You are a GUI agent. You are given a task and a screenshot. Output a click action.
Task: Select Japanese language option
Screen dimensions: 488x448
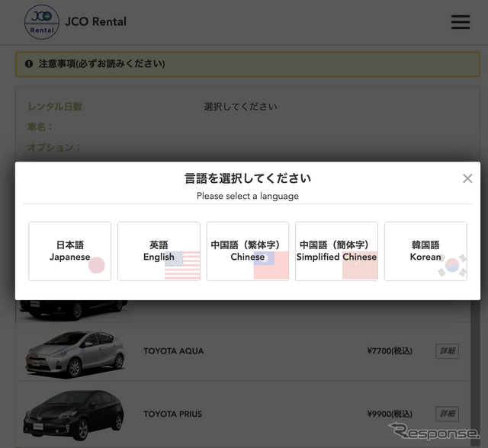click(x=69, y=251)
